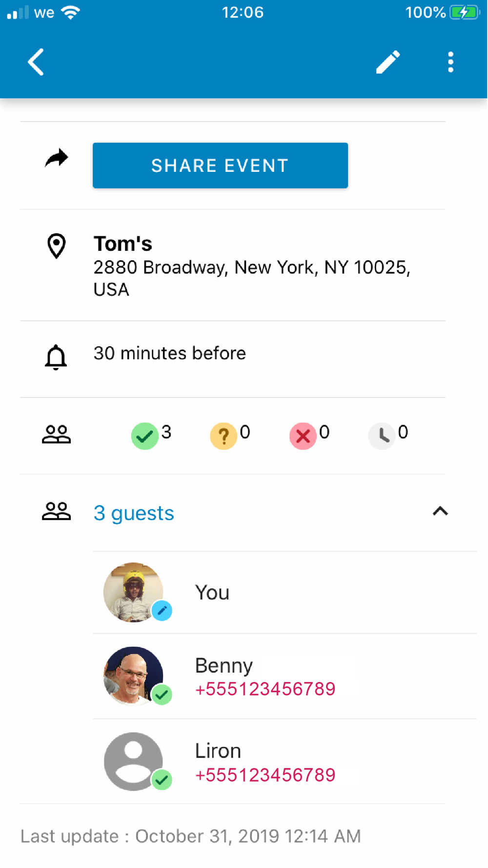Tap the 3 guests link
This screenshot has height=868, width=488.
[134, 513]
